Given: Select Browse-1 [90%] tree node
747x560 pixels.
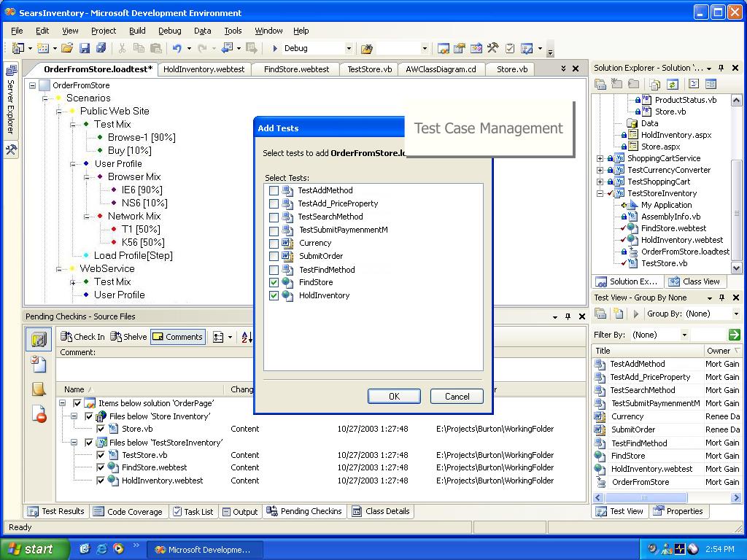Looking at the screenshot, I should click(142, 138).
